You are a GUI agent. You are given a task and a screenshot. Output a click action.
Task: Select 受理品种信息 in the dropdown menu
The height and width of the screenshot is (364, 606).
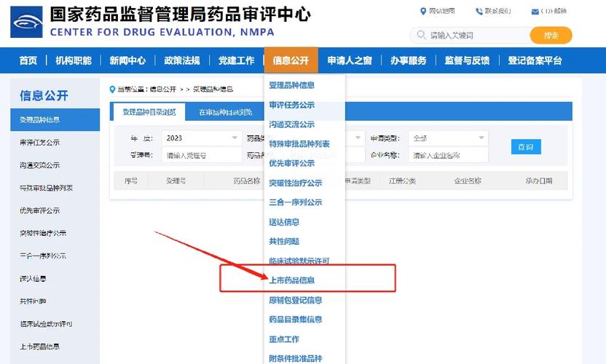pos(292,85)
